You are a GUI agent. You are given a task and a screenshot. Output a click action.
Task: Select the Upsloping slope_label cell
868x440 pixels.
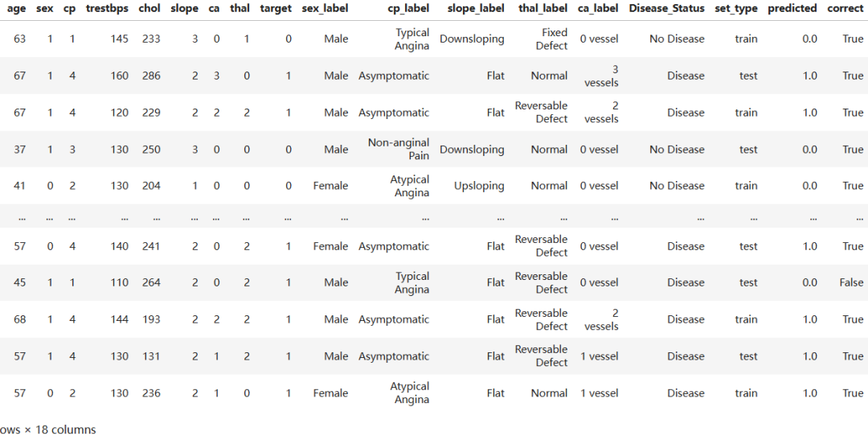point(479,186)
